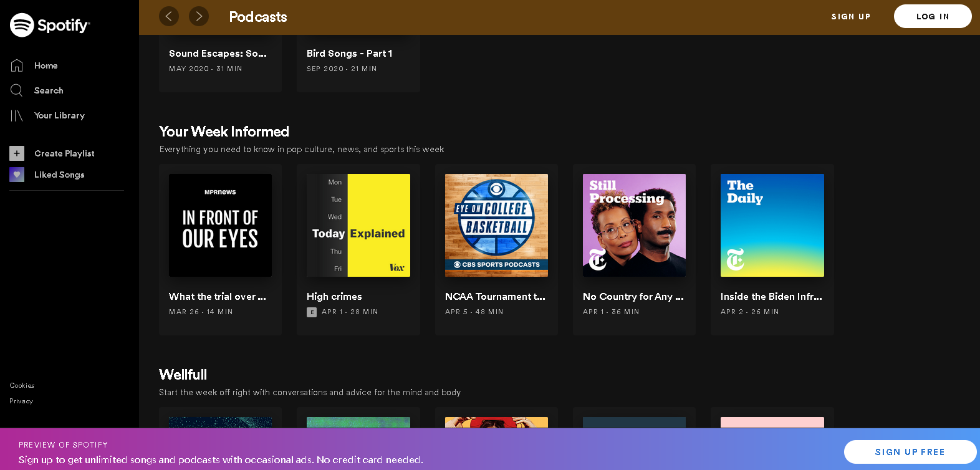
Task: Open The Daily cover art
Action: point(772,225)
